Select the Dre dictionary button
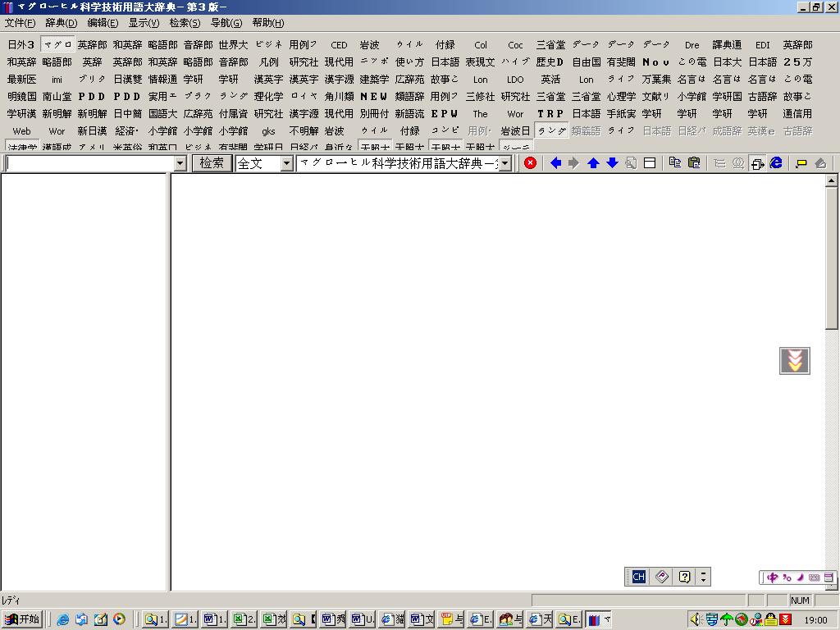This screenshot has width=840, height=630. 692,44
